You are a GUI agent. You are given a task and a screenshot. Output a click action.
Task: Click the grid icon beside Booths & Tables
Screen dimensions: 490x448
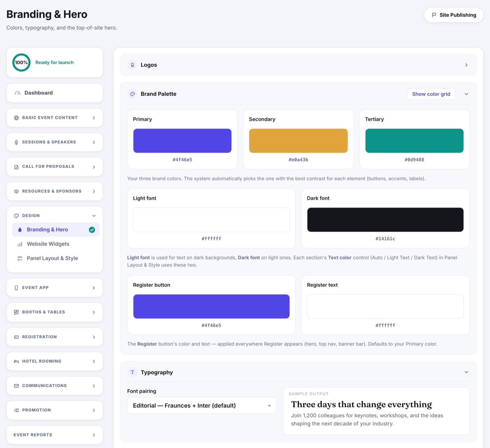click(16, 312)
